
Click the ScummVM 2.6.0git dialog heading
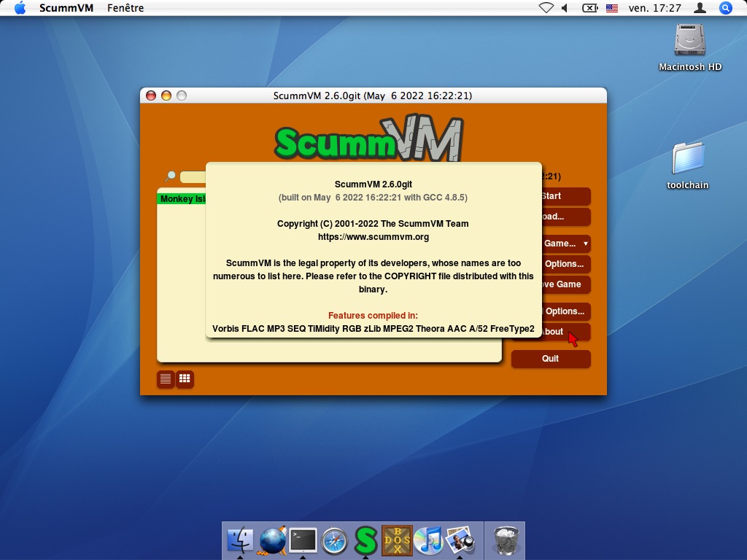click(x=373, y=184)
